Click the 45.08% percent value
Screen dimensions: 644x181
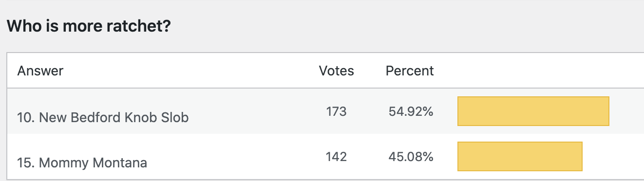click(411, 157)
